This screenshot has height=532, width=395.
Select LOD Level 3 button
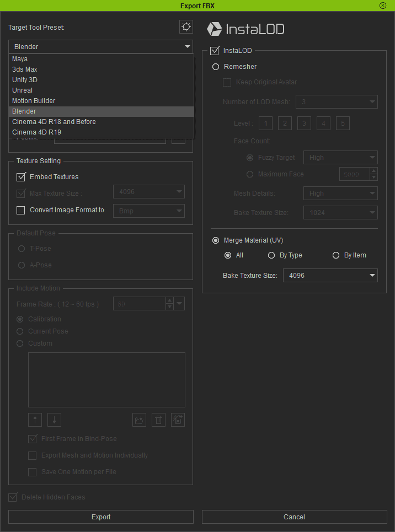coord(305,123)
